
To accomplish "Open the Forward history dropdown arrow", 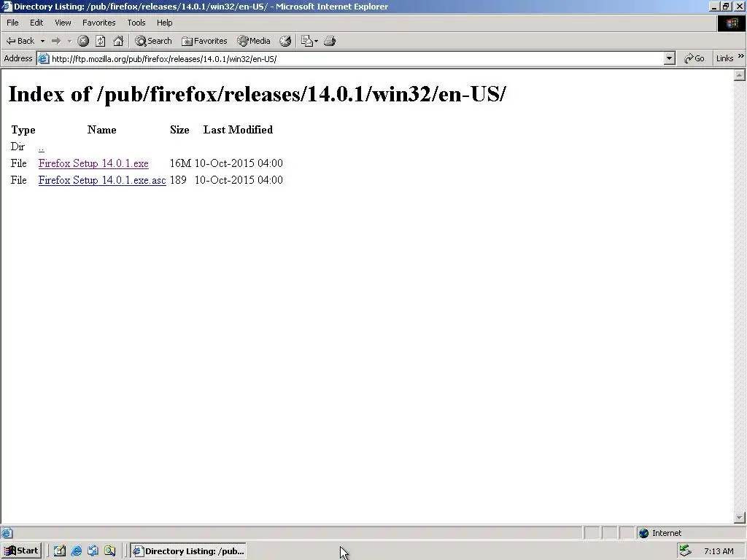I will 69,41.
